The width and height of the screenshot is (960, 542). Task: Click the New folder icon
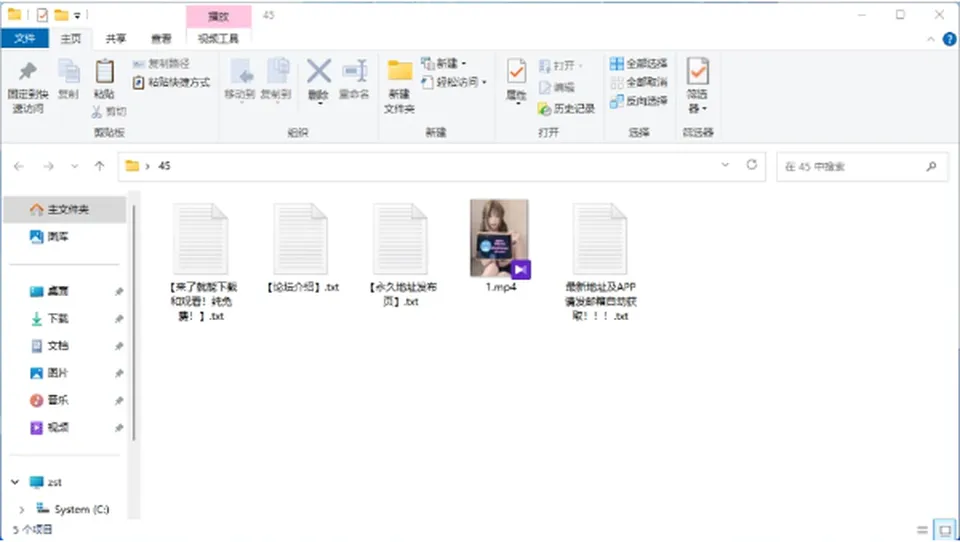point(400,71)
